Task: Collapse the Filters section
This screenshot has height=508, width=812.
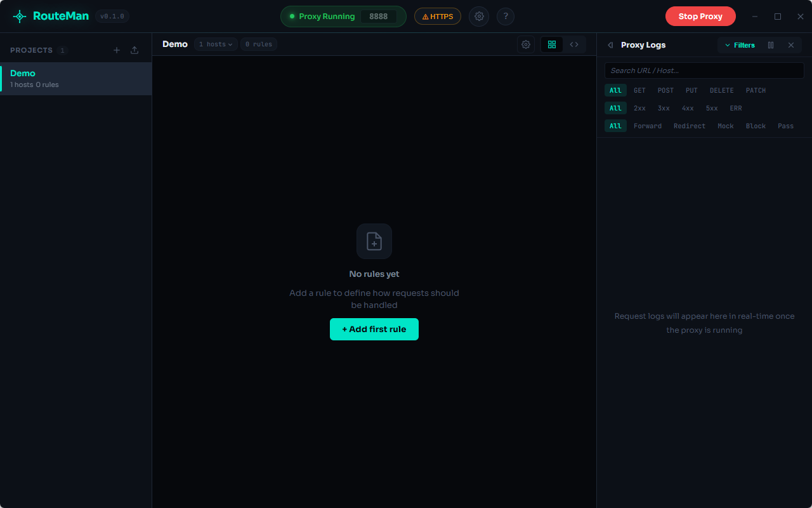Action: point(740,45)
